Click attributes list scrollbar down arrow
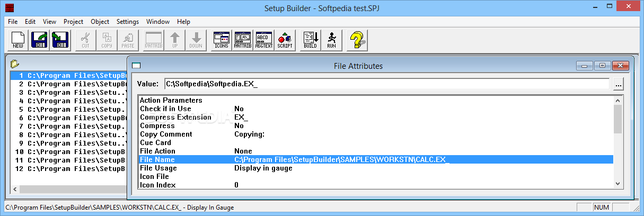This screenshot has width=644, height=216. click(x=617, y=183)
